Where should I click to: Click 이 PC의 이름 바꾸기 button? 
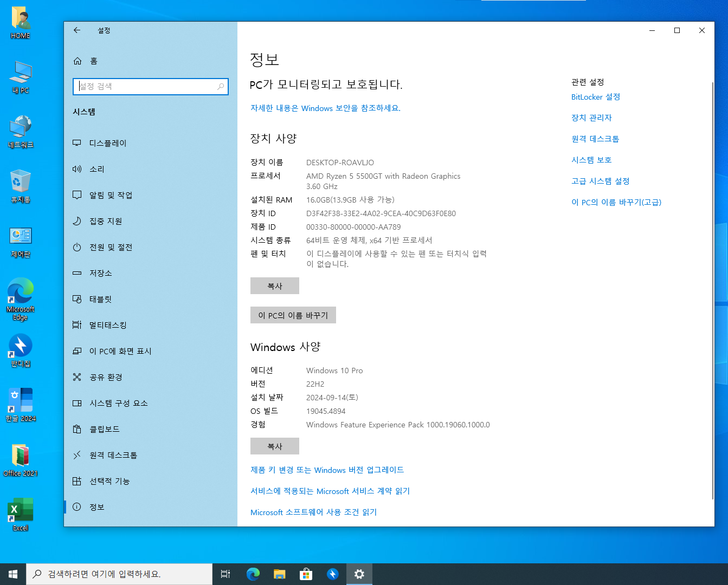coord(293,315)
